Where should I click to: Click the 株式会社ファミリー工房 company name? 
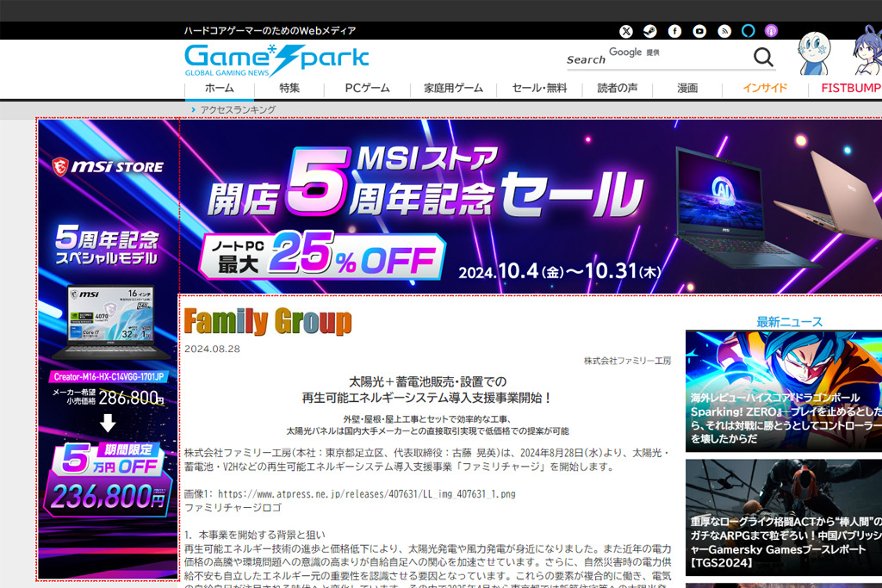coord(627,361)
